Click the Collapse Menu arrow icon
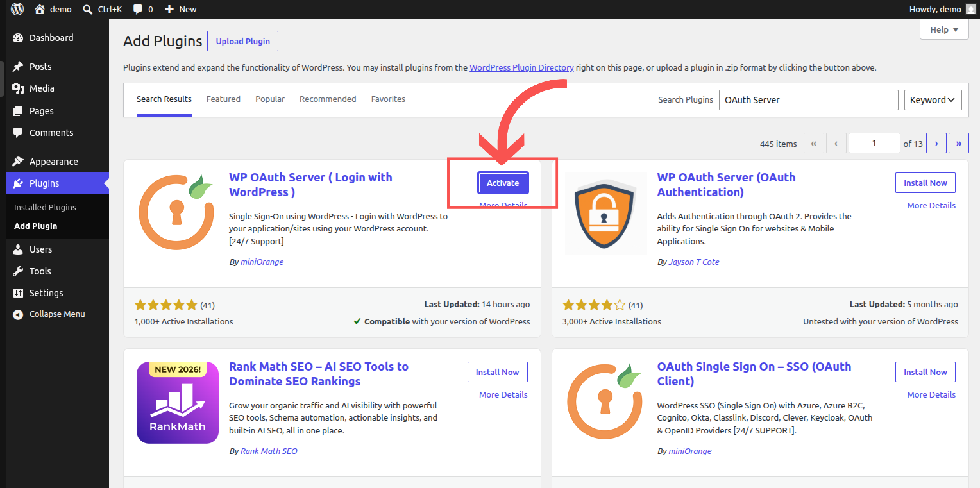Screen dimensions: 980x488 click(18, 314)
